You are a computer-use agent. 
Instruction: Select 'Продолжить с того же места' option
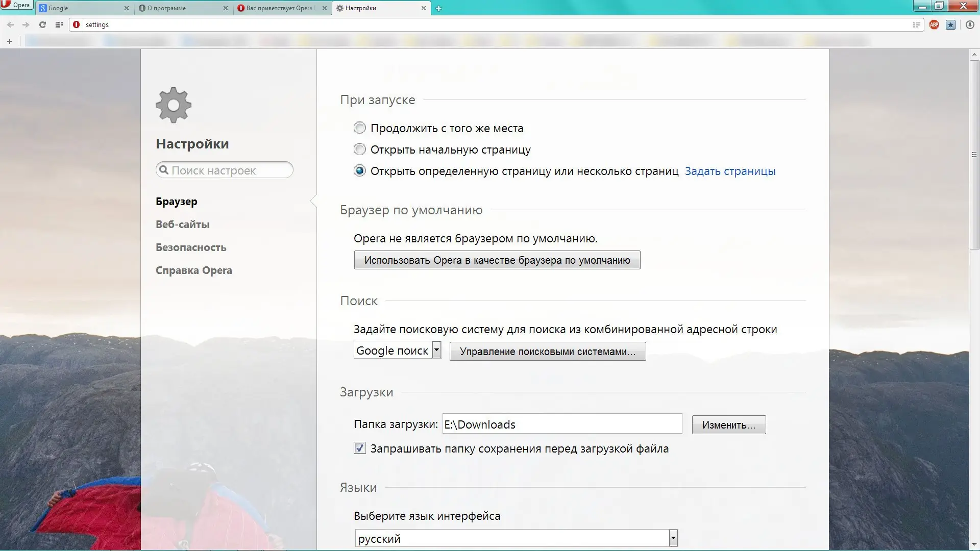(360, 128)
